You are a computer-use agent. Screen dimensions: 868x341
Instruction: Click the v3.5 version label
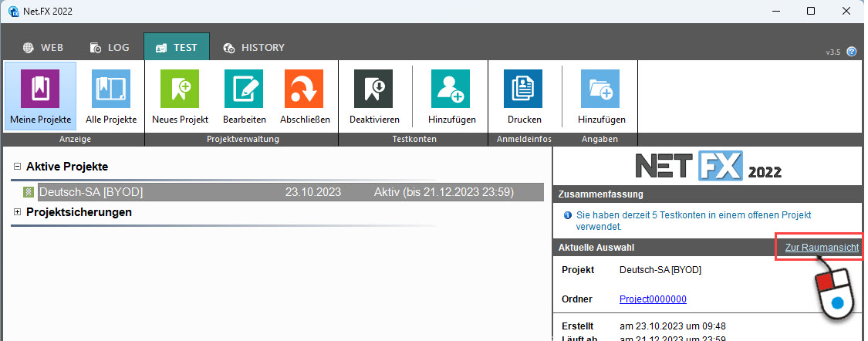(x=833, y=52)
